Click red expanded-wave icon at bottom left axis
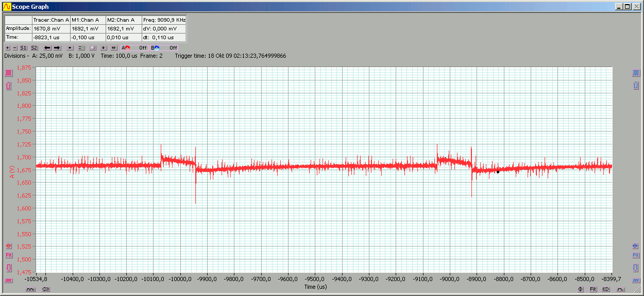The height and width of the screenshot is (296, 644). point(8,280)
